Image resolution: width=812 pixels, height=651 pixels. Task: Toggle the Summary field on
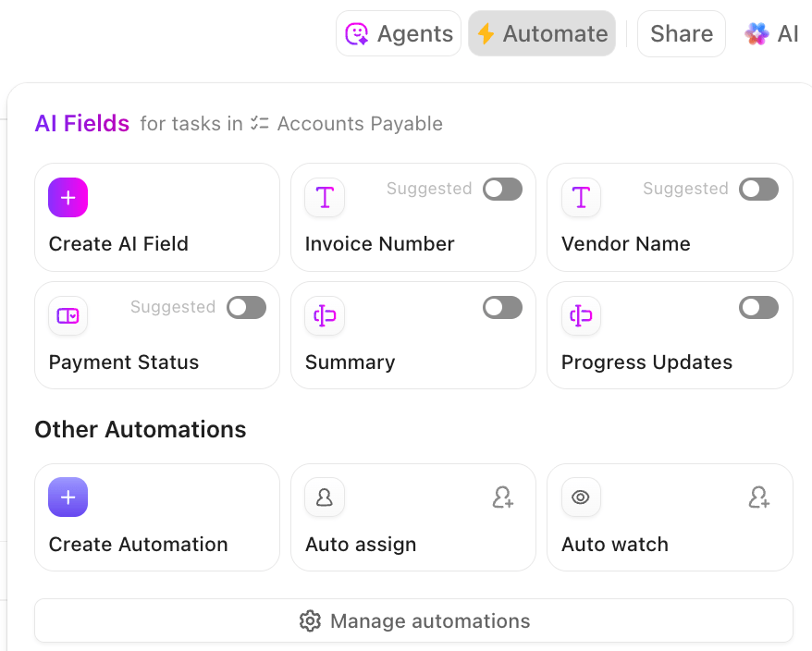pyautogui.click(x=502, y=307)
